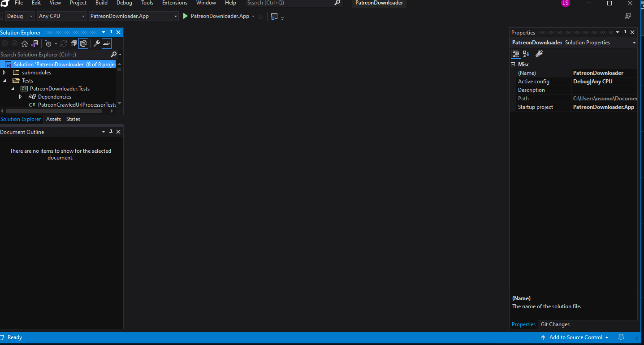Sort Properties alphabetically with A-Z icon

click(x=525, y=53)
